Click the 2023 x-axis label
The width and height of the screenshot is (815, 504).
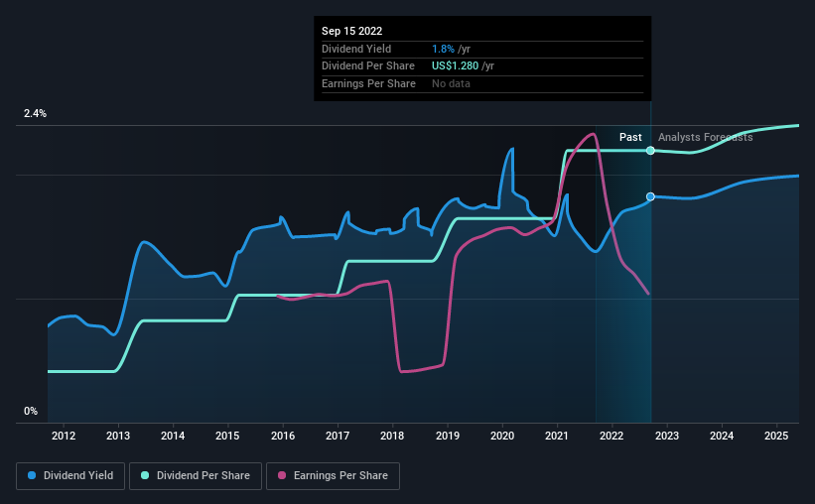pyautogui.click(x=667, y=436)
